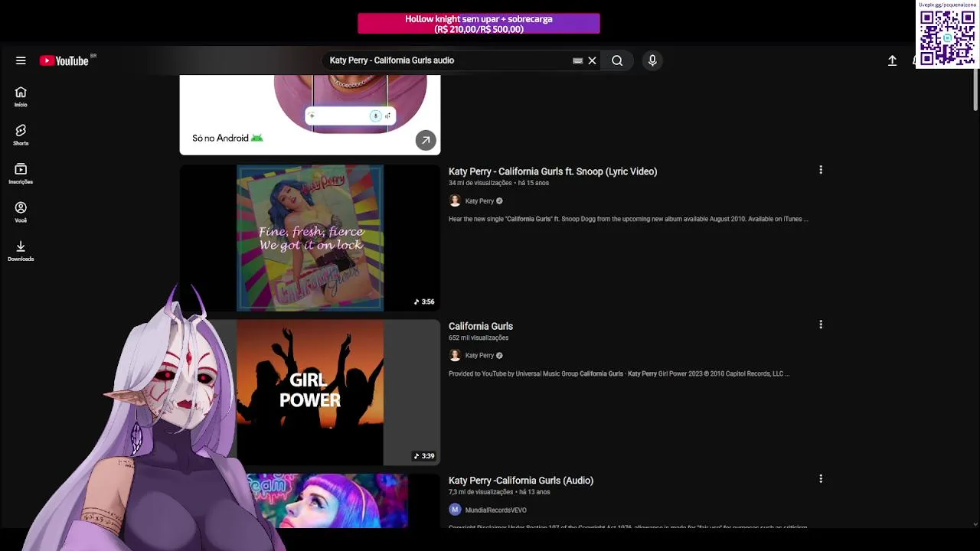Clear the search text with the X
The width and height of the screenshot is (980, 551).
pos(592,60)
